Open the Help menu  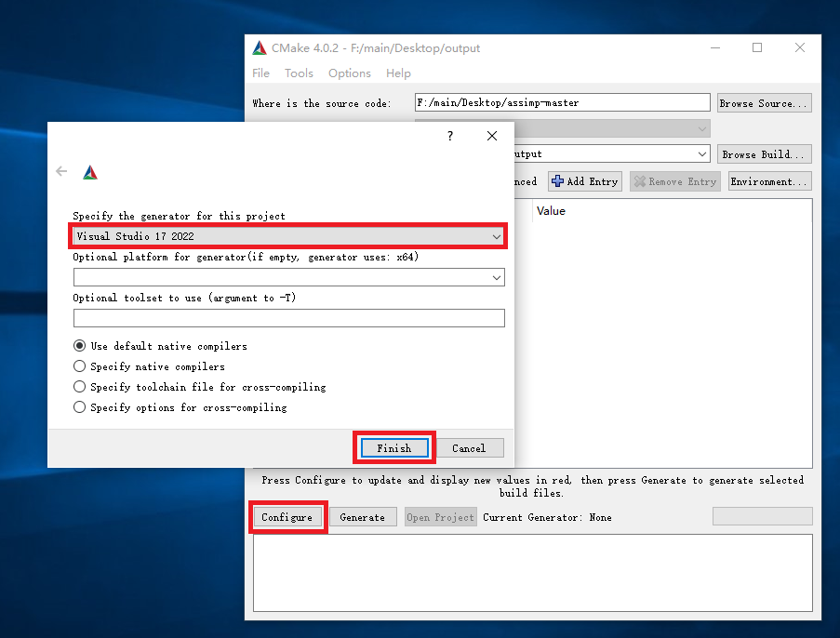(398, 73)
